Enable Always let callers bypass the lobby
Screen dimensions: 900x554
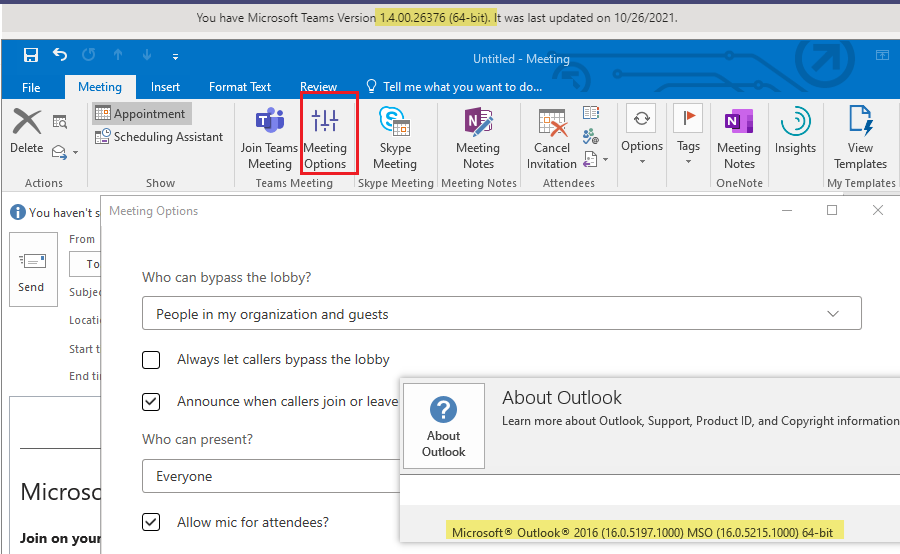(151, 360)
